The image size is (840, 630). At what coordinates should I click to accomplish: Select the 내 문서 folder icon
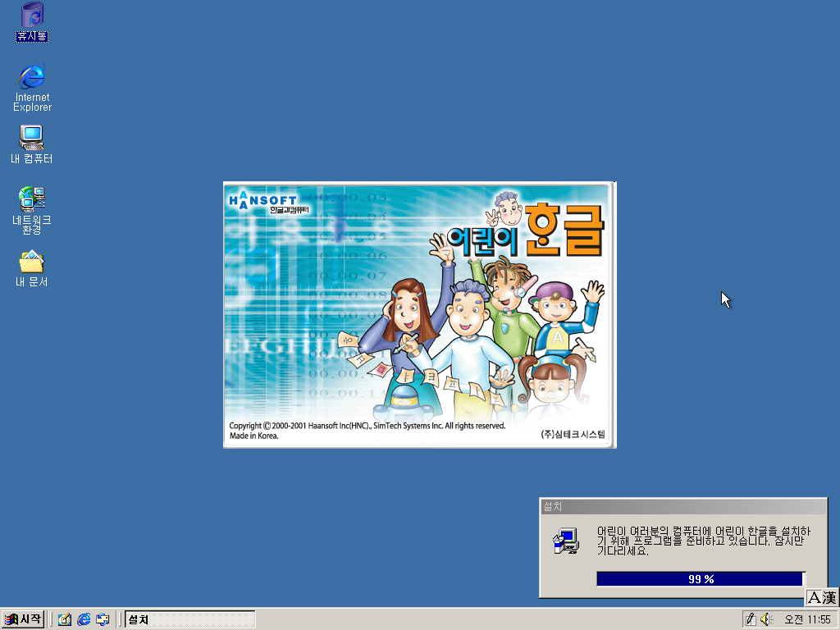tap(32, 268)
